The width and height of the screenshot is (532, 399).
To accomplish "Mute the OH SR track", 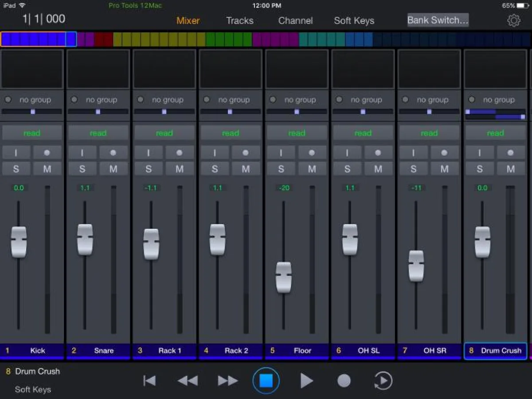I will (x=444, y=168).
